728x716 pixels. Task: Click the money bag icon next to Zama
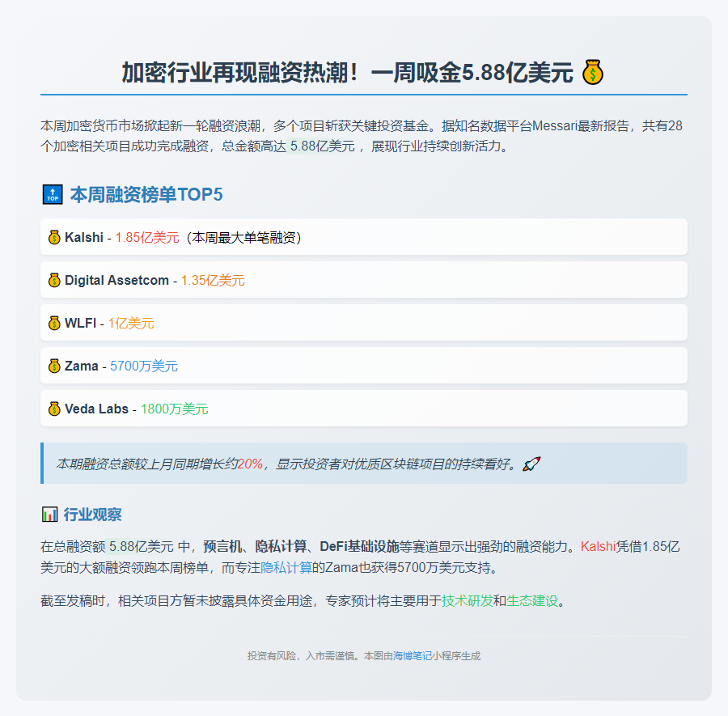point(54,366)
